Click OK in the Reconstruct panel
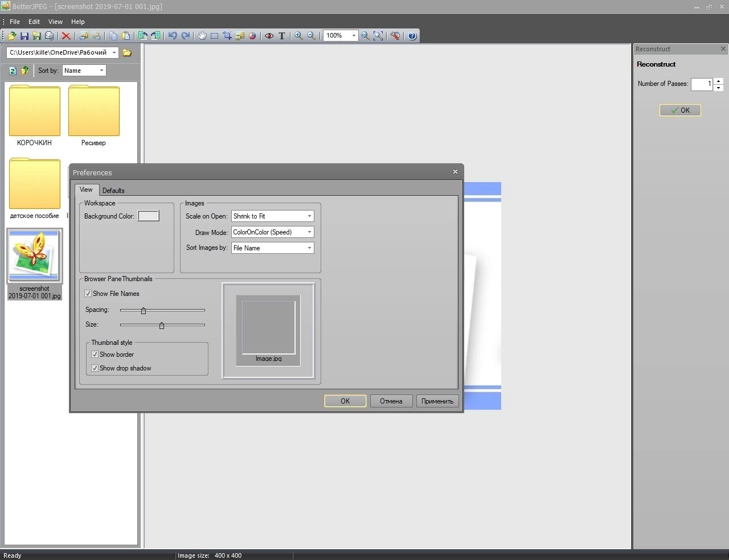This screenshot has width=729, height=560. tap(680, 110)
